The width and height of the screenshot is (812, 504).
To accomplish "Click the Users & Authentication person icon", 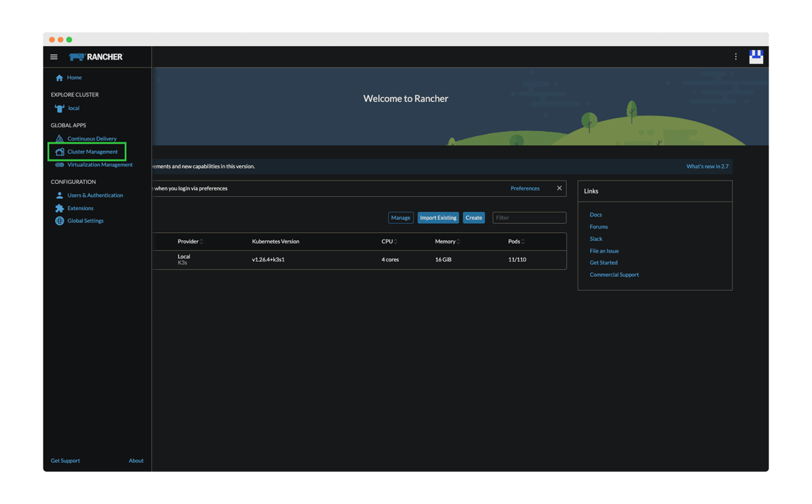I will tap(59, 195).
